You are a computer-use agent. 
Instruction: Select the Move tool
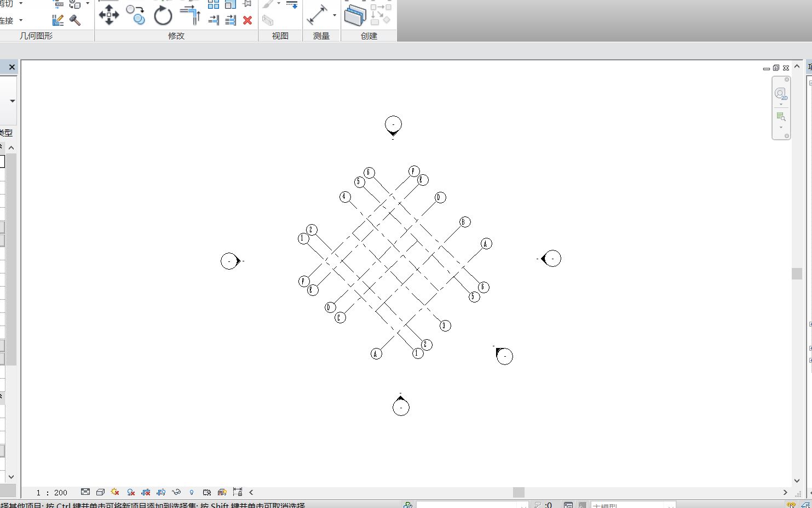pos(109,15)
